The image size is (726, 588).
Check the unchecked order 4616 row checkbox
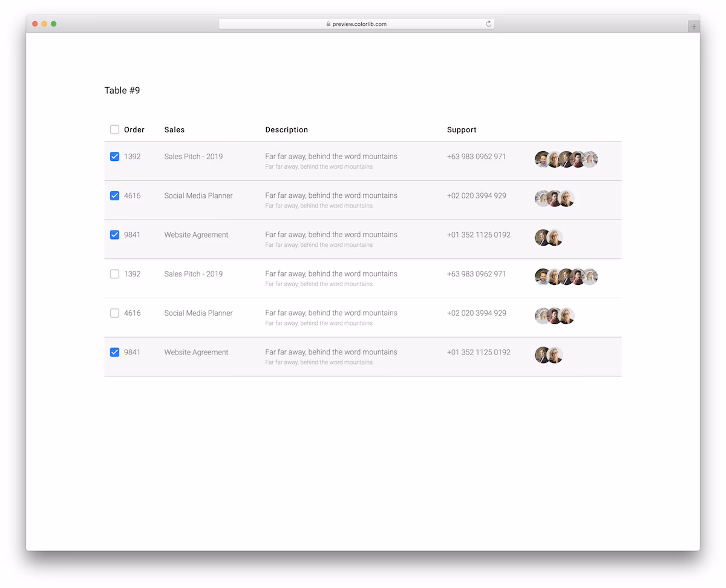(114, 313)
